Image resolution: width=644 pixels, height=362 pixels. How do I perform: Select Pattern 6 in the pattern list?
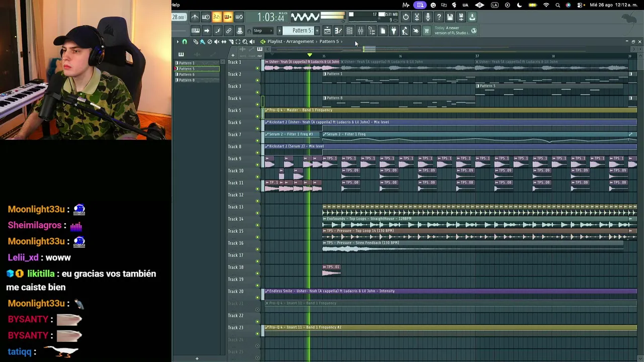[197, 74]
